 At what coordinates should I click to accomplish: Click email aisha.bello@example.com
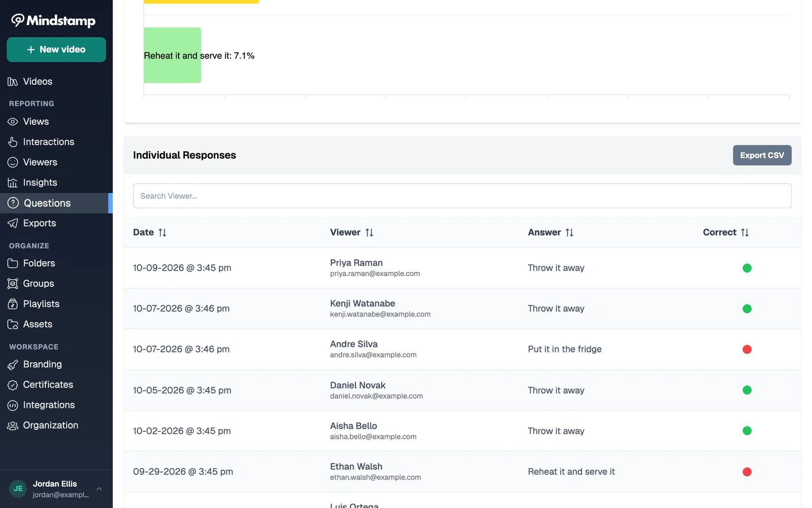pos(373,437)
